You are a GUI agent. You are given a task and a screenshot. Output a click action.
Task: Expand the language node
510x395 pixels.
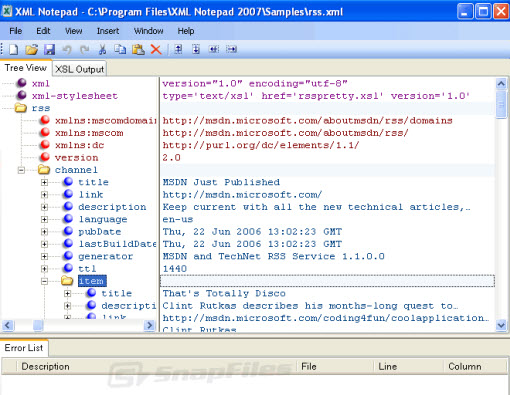click(x=44, y=219)
